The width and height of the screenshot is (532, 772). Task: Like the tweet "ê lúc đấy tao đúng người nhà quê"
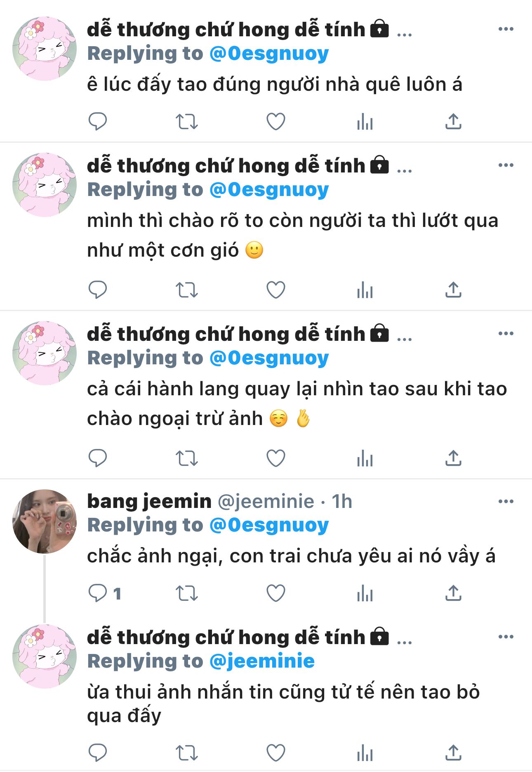click(276, 122)
